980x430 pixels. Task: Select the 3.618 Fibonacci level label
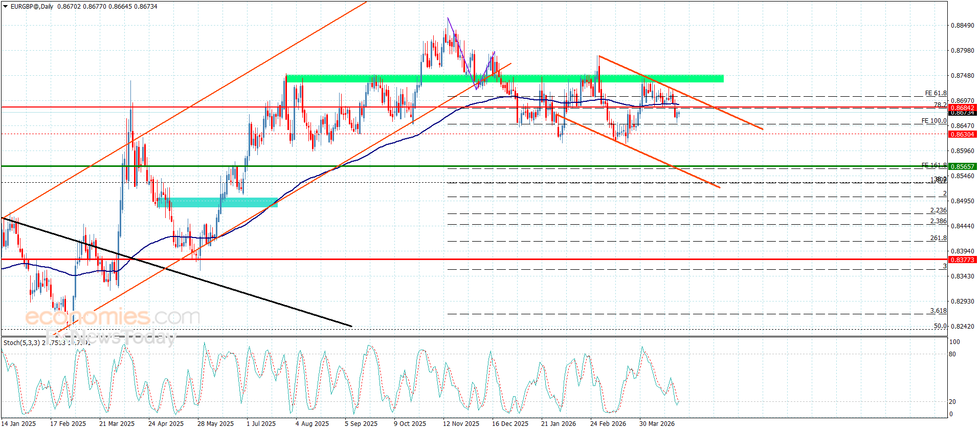pyautogui.click(x=938, y=311)
